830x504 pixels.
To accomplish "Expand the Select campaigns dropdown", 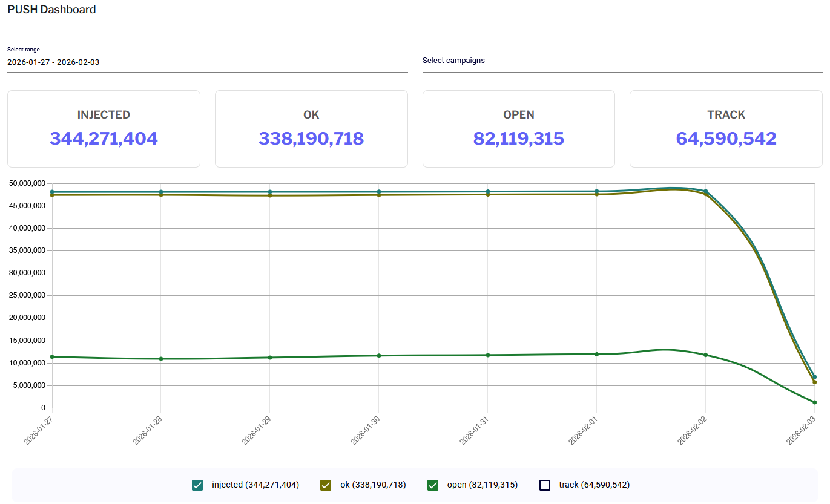I will pyautogui.click(x=622, y=61).
